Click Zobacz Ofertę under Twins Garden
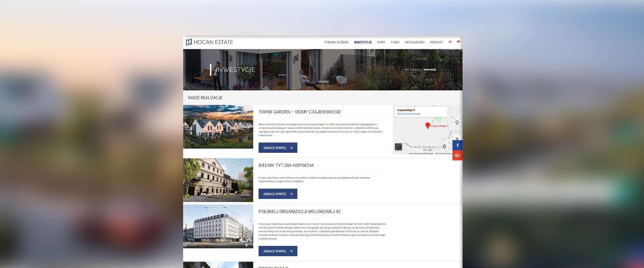The height and width of the screenshot is (268, 644). (x=278, y=148)
